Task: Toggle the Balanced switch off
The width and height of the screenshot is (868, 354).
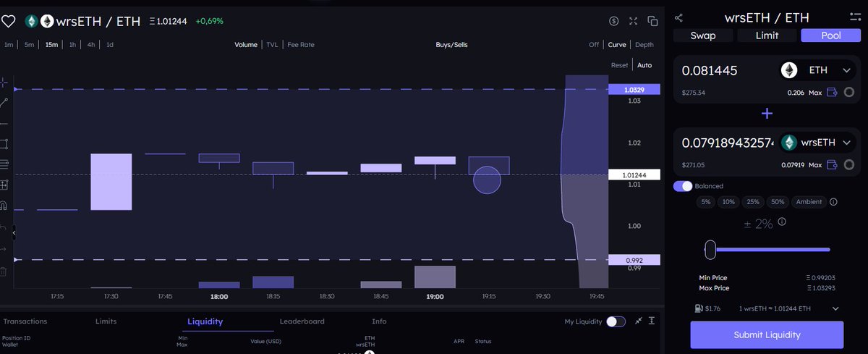Action: (x=683, y=186)
